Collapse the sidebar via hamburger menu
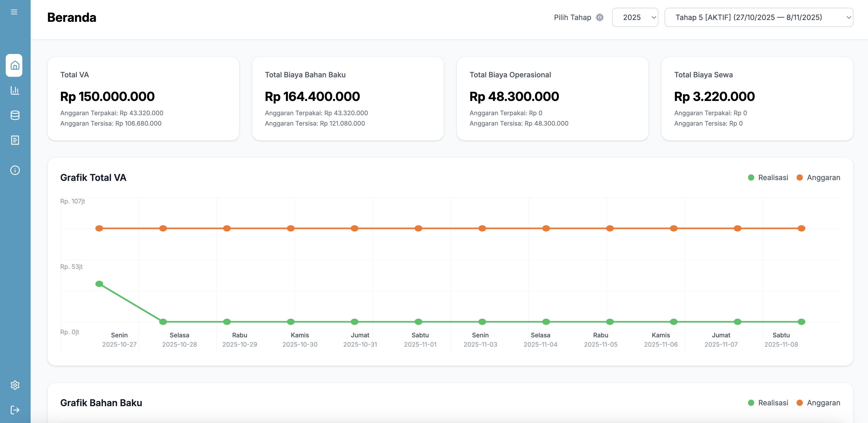Image resolution: width=868 pixels, height=423 pixels. pyautogui.click(x=14, y=12)
